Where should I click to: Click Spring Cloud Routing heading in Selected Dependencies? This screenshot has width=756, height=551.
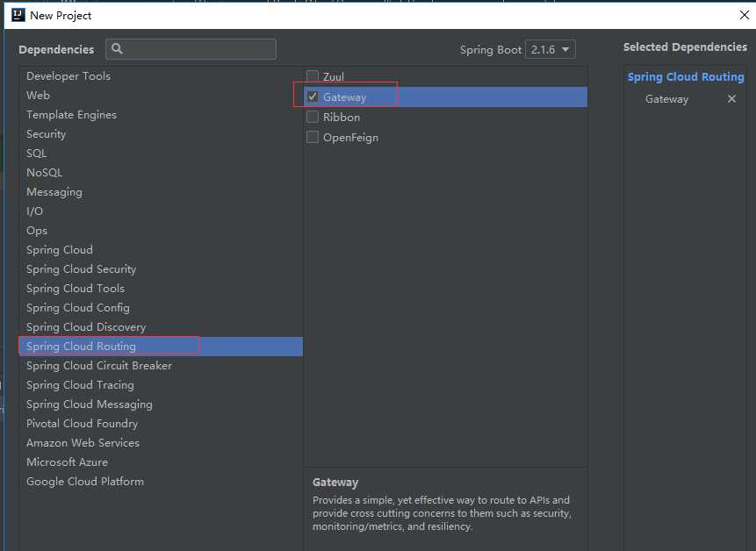coord(686,77)
